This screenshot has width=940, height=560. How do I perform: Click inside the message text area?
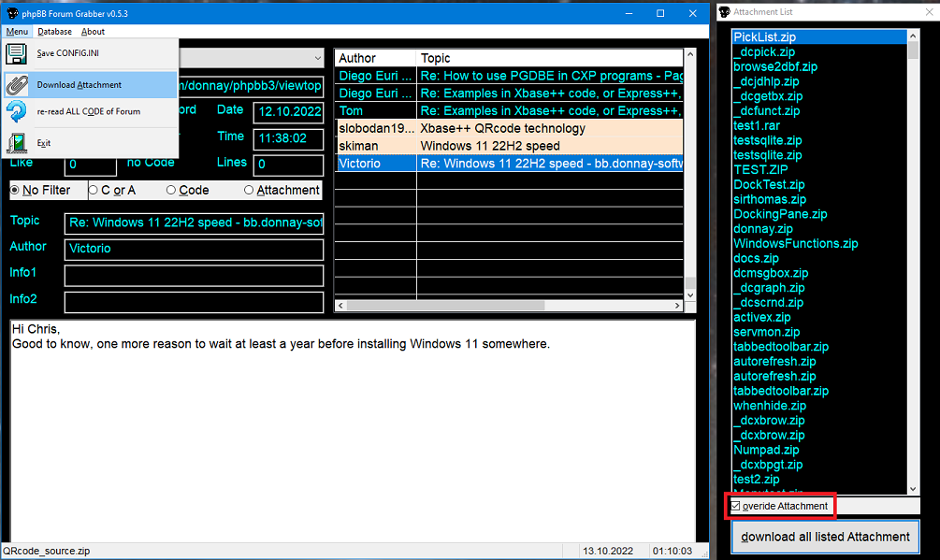pyautogui.click(x=353, y=430)
